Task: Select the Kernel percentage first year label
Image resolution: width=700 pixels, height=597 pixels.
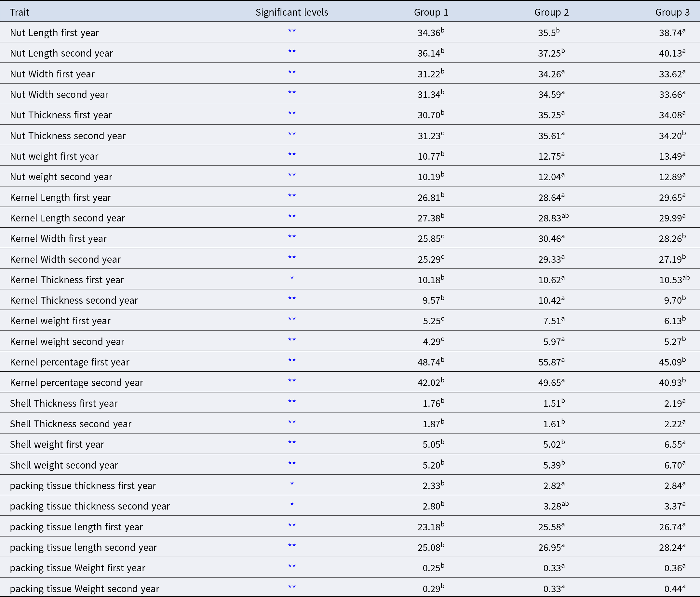Action: tap(70, 362)
